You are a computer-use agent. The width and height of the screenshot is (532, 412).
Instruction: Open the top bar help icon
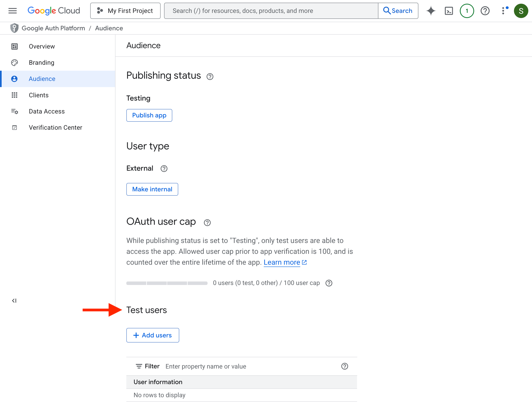point(485,11)
